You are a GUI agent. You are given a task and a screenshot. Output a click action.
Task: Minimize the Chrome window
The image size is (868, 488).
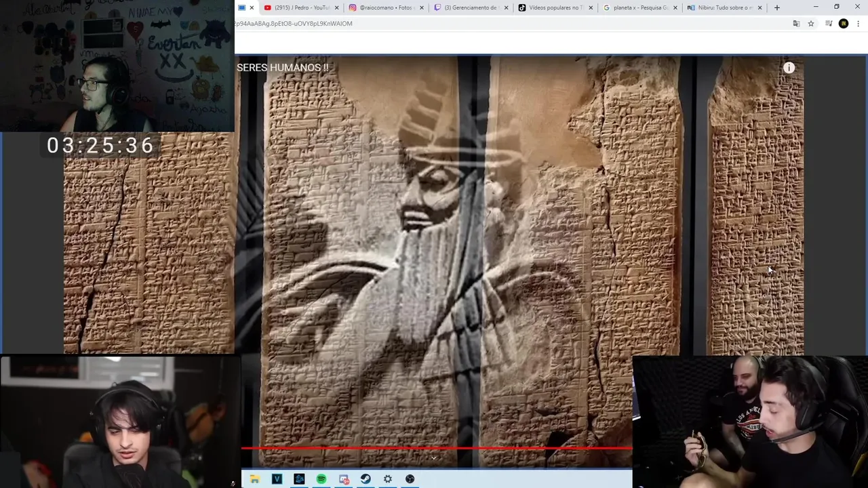pos(816,7)
